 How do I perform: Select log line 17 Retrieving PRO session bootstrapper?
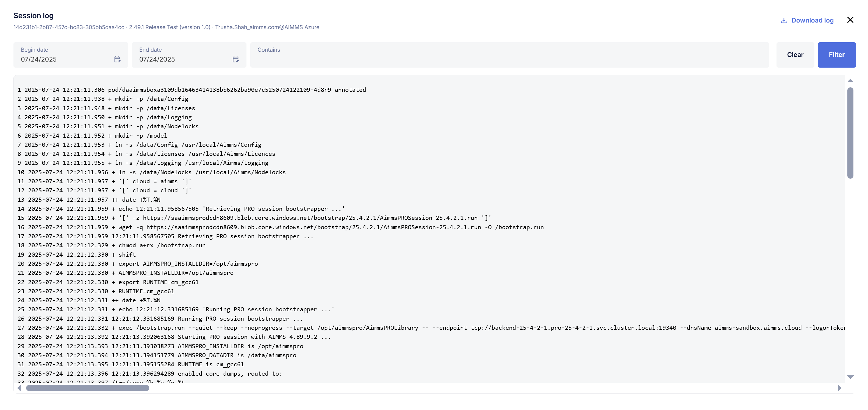(165, 237)
